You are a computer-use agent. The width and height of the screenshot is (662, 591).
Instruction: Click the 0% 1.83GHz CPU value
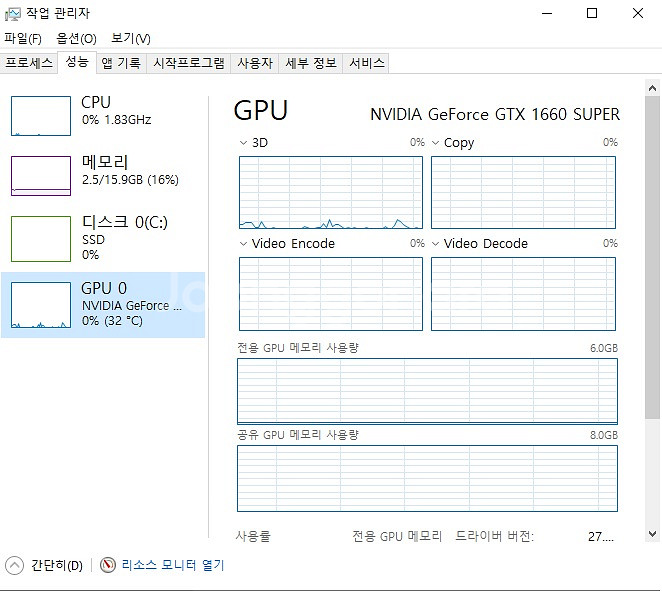(117, 120)
